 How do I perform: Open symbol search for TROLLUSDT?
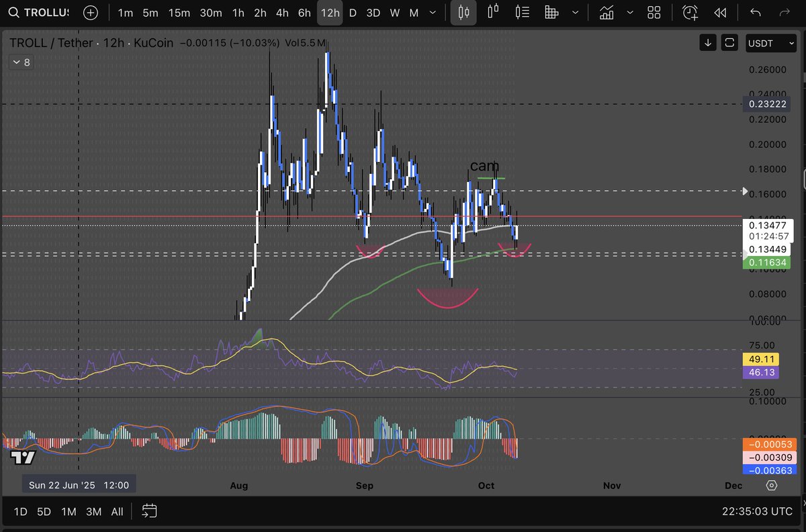pos(39,13)
